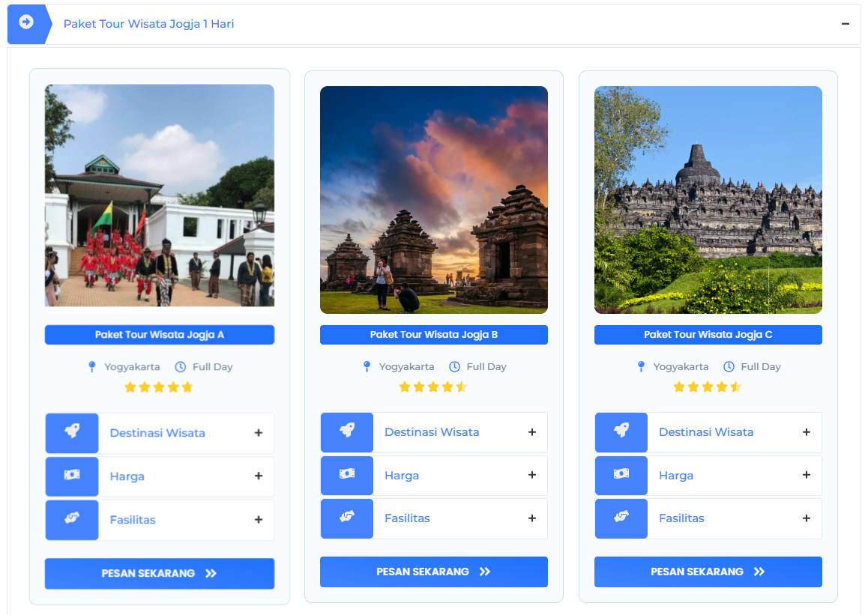Click the star rating under Jogja A
868x615 pixels.
coord(159,387)
